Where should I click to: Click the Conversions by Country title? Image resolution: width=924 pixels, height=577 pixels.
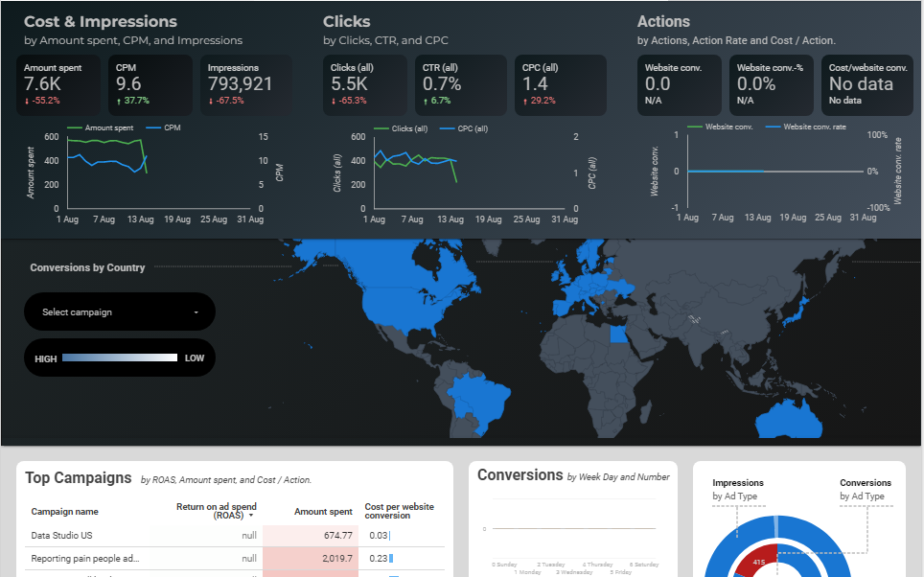tap(87, 267)
